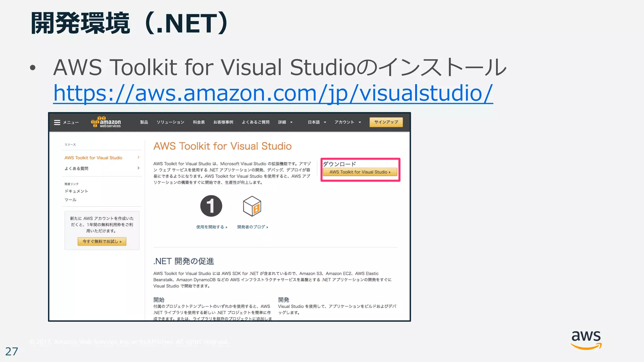Click 使用を開始する link

(x=211, y=227)
